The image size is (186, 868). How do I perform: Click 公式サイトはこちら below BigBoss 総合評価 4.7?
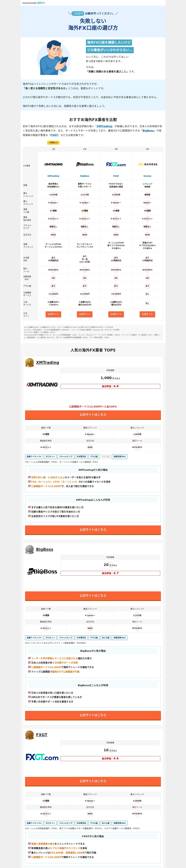(x=93, y=596)
